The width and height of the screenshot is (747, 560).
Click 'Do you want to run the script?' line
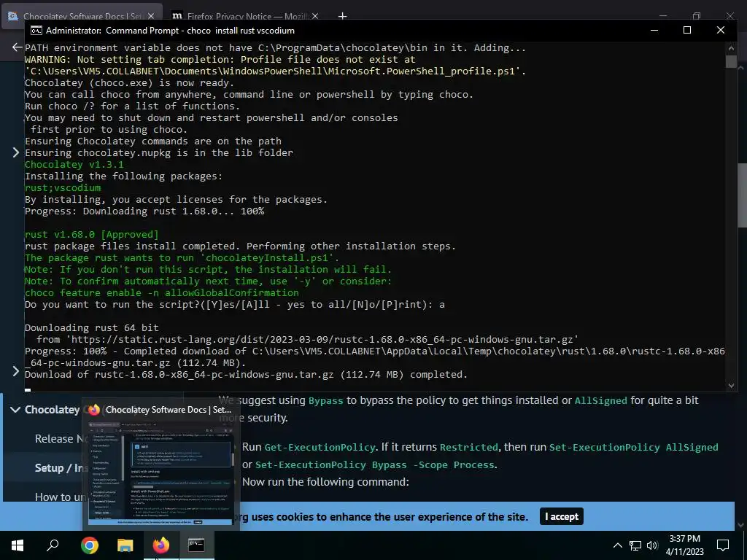234,304
